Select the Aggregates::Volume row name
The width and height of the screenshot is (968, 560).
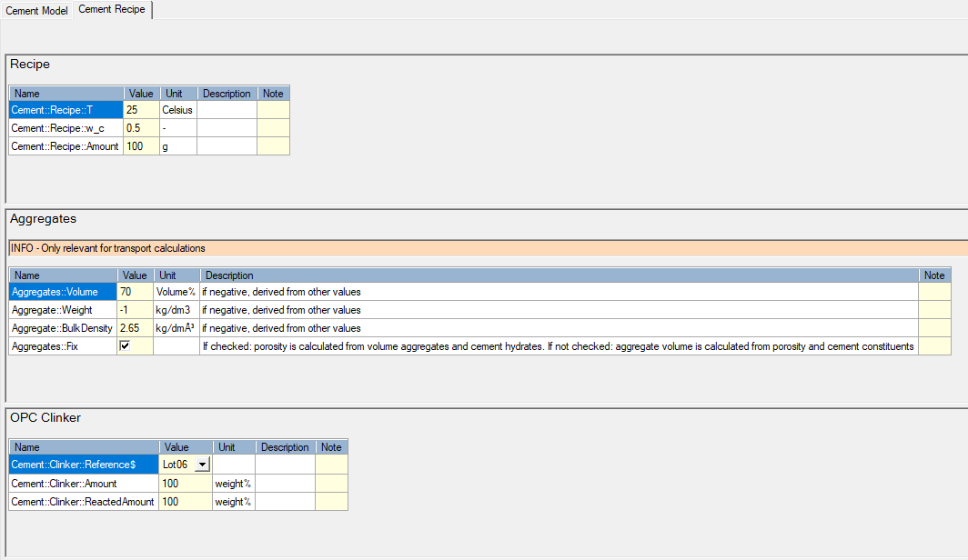[x=63, y=292]
